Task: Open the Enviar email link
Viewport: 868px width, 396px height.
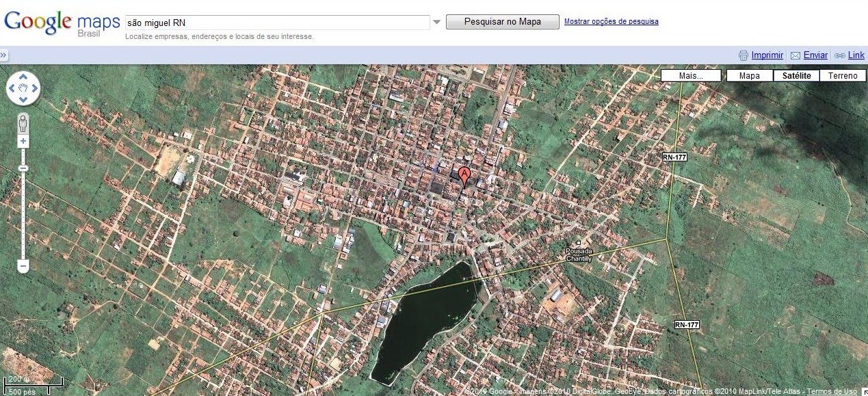Action: [815, 55]
